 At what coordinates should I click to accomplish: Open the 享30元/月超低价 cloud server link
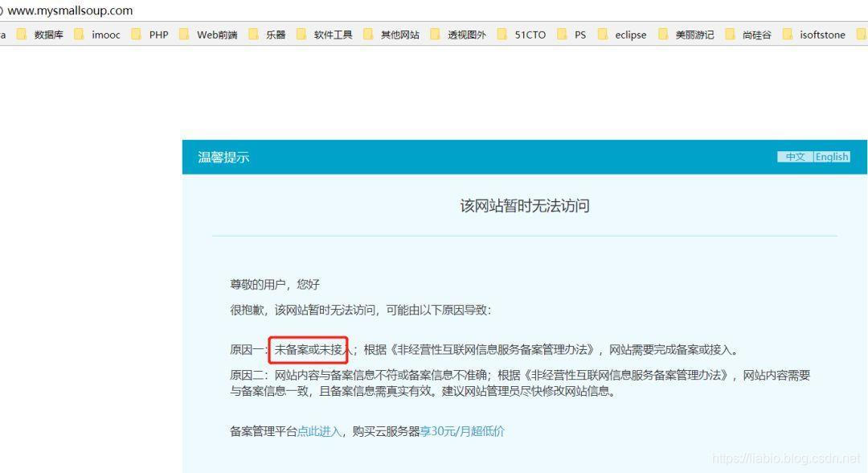point(462,431)
